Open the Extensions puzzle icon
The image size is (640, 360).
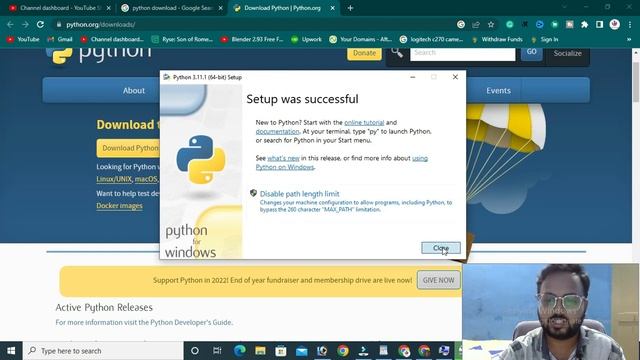point(584,24)
